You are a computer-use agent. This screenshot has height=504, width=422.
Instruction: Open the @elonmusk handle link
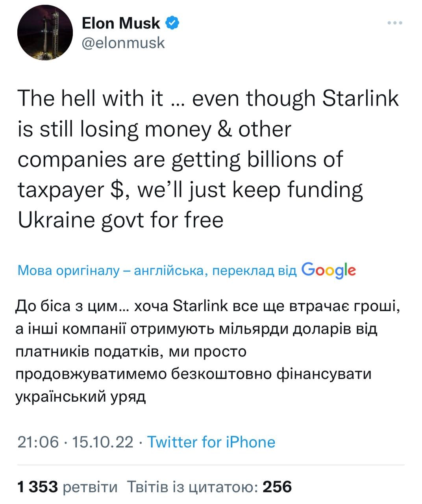coord(123,43)
